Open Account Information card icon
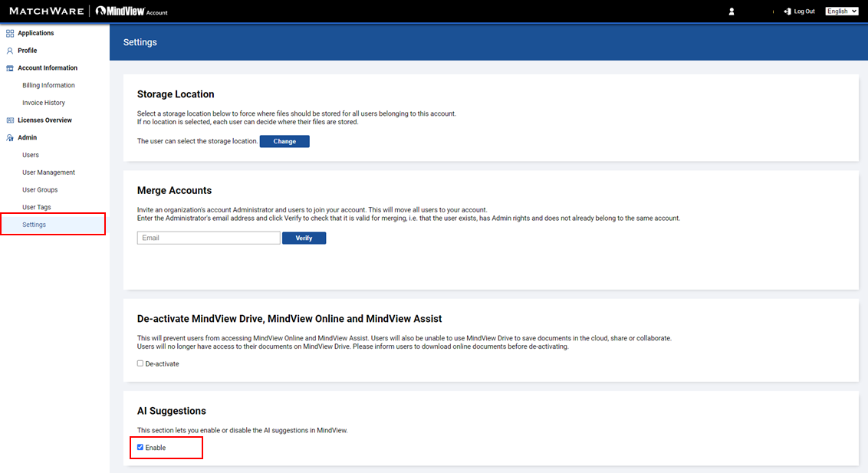 8,67
